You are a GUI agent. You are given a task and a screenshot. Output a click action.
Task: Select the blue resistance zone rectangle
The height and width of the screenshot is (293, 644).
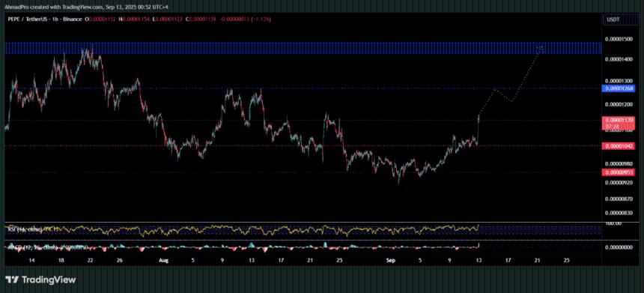[x=303, y=48]
